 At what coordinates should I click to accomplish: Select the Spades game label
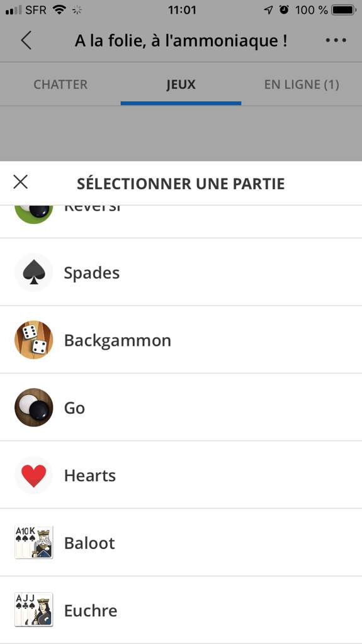click(x=92, y=273)
